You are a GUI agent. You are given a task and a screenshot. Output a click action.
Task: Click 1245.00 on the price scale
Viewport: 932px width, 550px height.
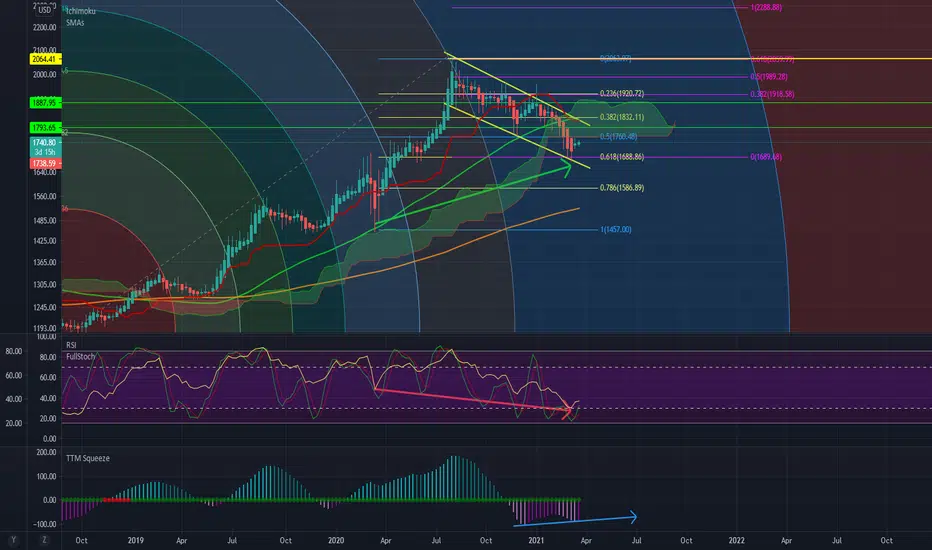click(45, 307)
